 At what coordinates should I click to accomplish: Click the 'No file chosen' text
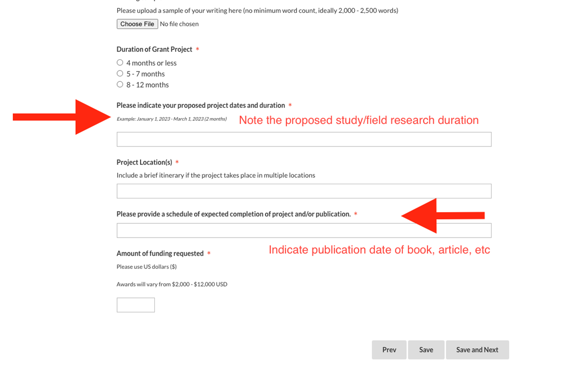point(179,24)
